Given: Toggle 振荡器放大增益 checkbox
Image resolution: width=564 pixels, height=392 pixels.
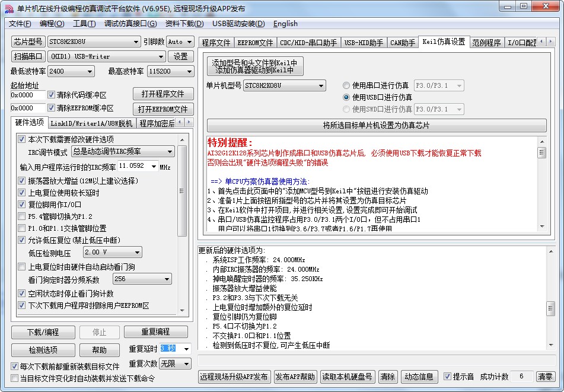Looking at the screenshot, I should [21, 180].
